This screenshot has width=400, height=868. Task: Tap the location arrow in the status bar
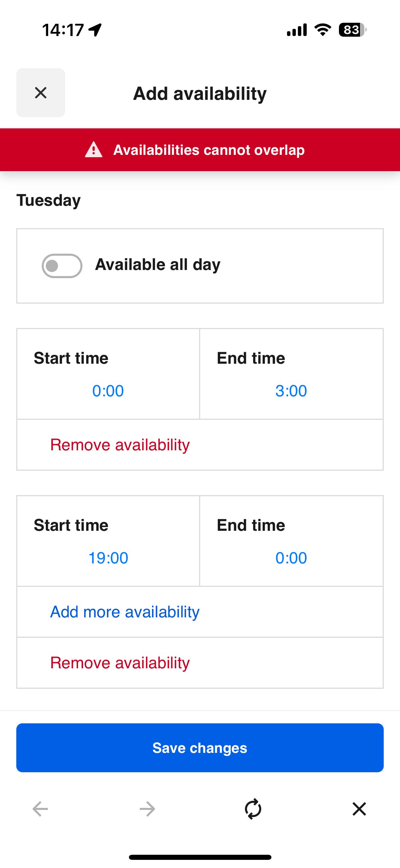94,30
